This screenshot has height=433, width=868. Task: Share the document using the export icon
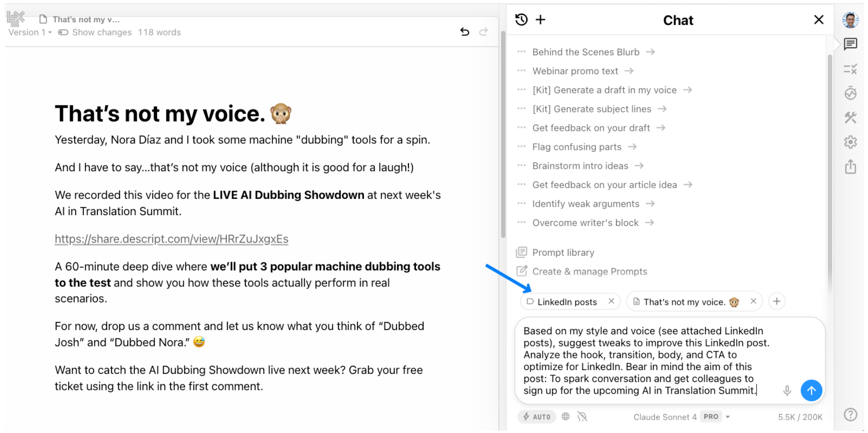click(851, 166)
